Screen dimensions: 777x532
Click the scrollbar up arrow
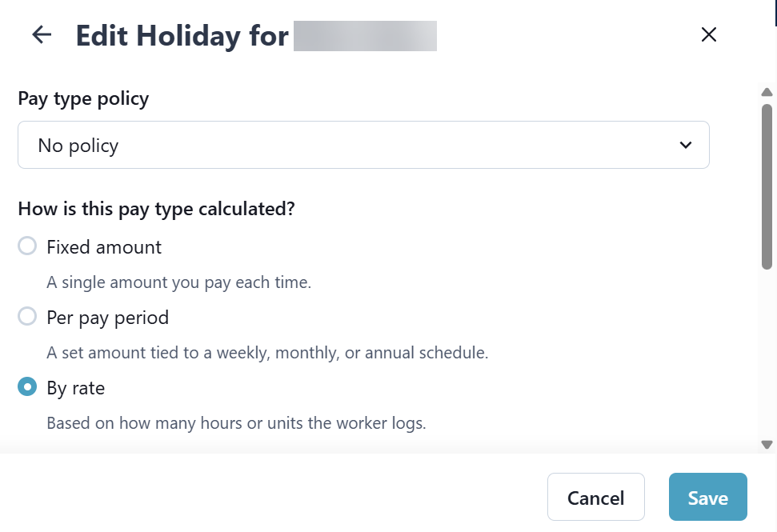[x=767, y=92]
